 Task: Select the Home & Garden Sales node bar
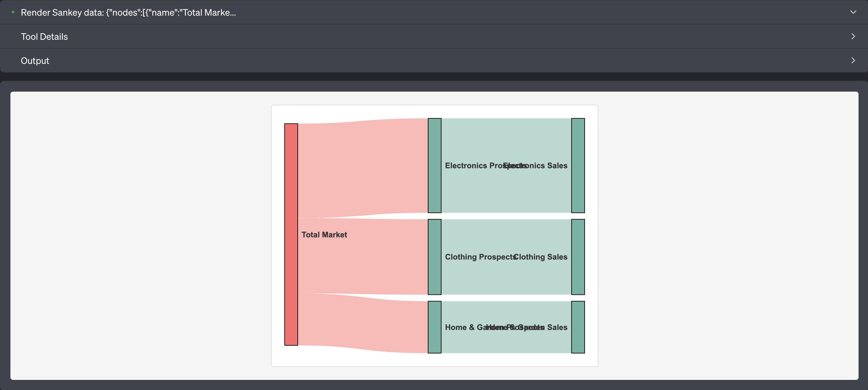[578, 327]
